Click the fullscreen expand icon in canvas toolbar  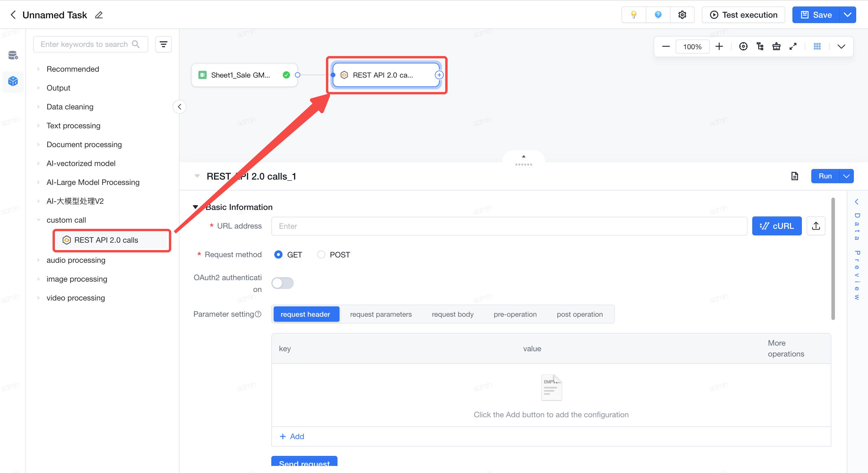(x=793, y=47)
